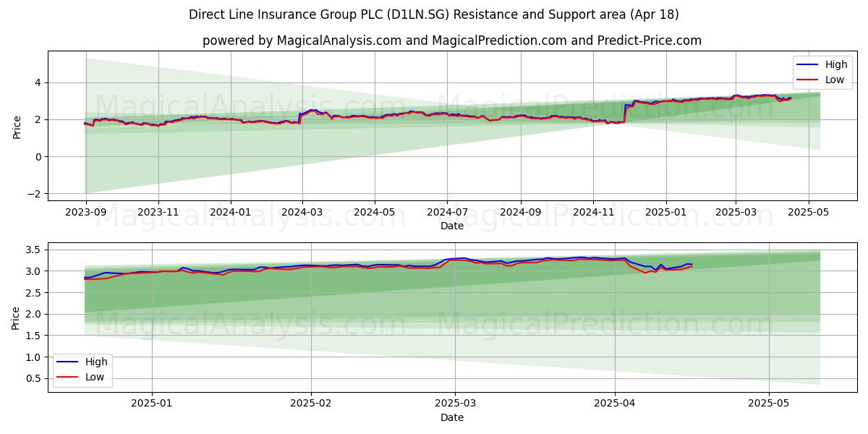Click the 2024-01 date label on top chart
Image resolution: width=868 pixels, height=434 pixels.
(231, 213)
